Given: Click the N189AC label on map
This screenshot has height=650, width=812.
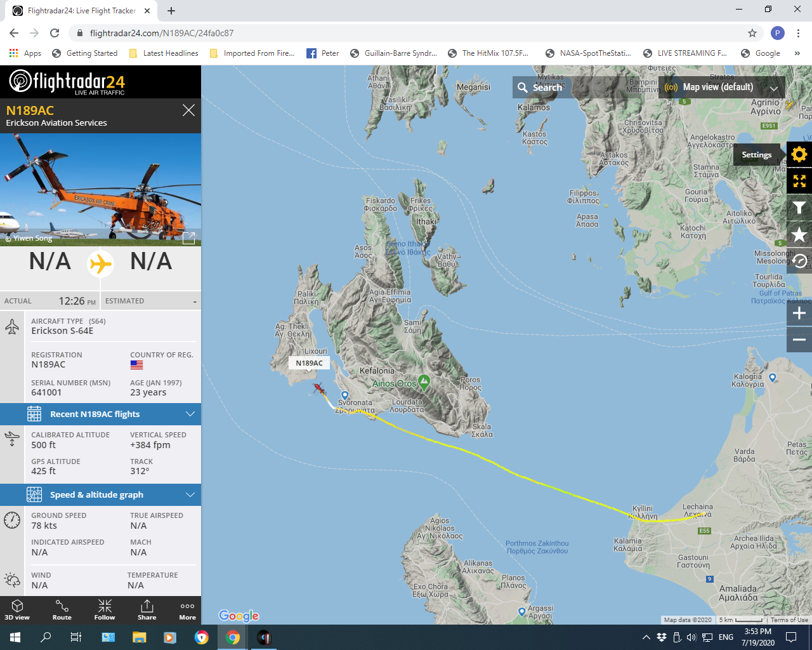Looking at the screenshot, I should [309, 363].
